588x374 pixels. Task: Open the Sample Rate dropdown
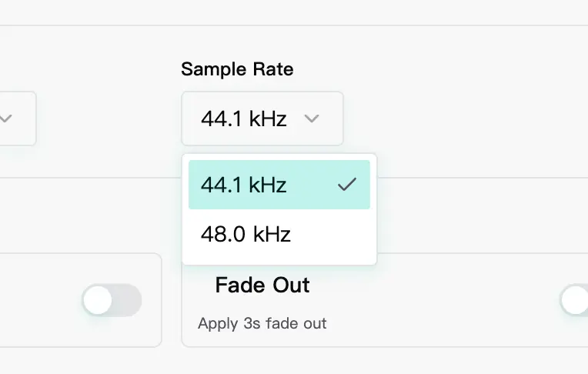(x=262, y=119)
